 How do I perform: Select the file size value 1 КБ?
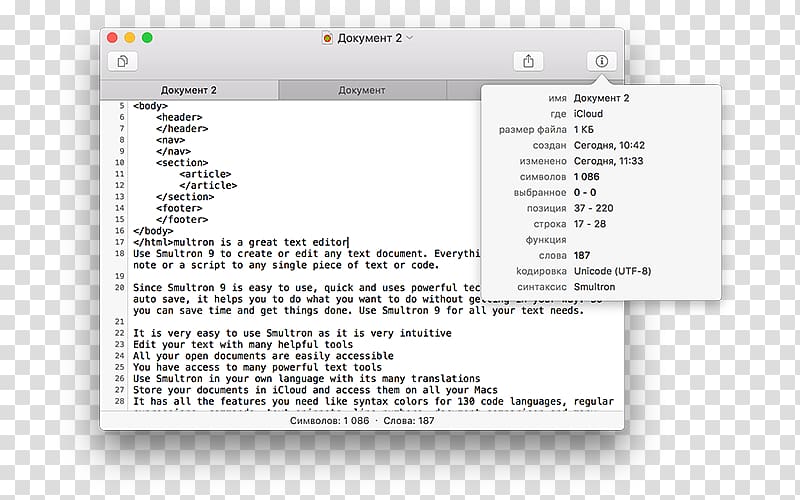tap(584, 130)
